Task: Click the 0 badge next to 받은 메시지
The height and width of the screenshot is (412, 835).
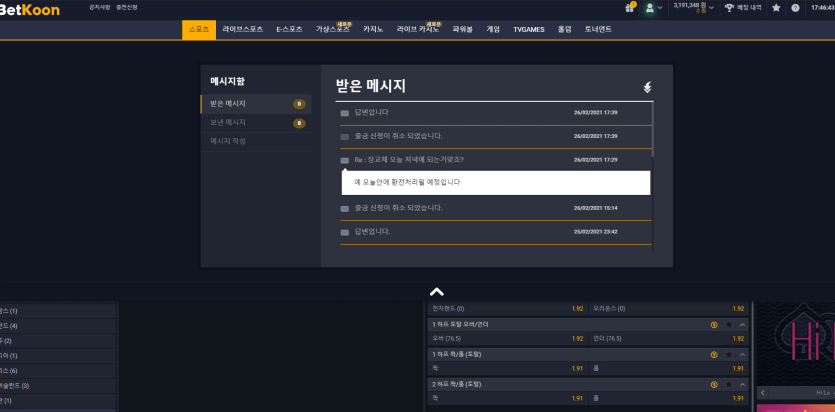Action: point(299,104)
